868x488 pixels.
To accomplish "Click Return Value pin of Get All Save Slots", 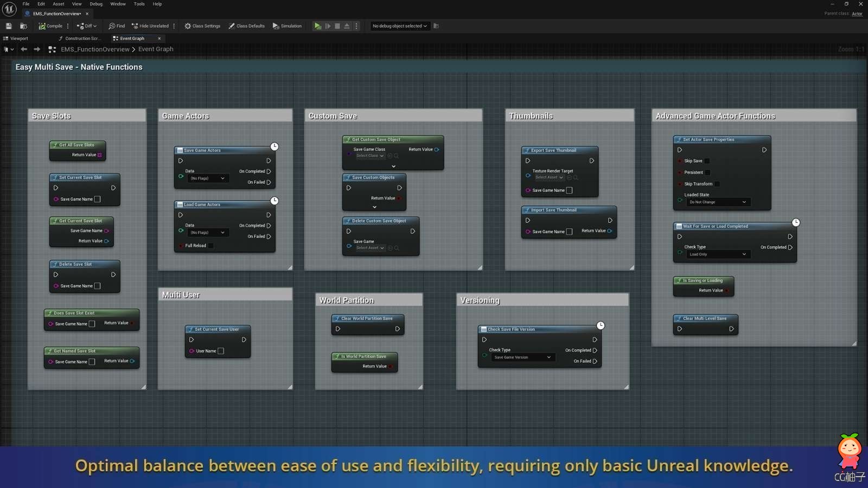I will (99, 155).
